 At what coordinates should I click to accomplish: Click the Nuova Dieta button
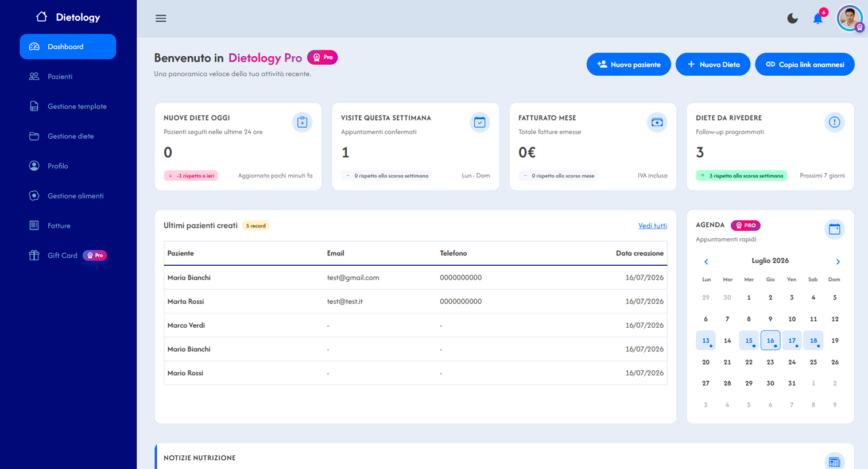(713, 64)
